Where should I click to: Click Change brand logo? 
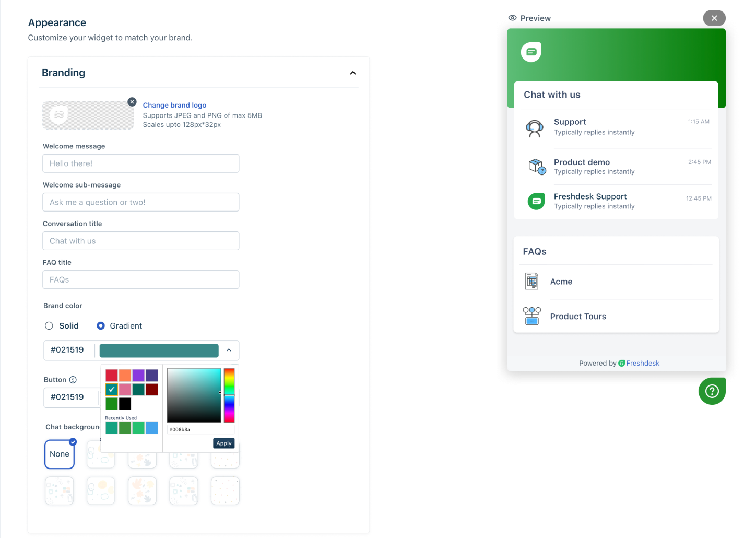point(174,105)
